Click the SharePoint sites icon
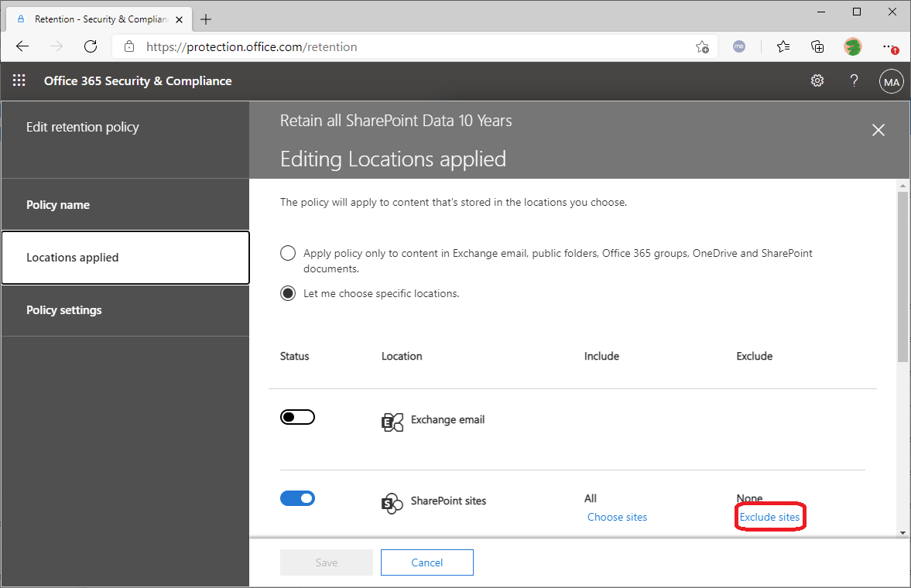The image size is (911, 588). pyautogui.click(x=392, y=503)
